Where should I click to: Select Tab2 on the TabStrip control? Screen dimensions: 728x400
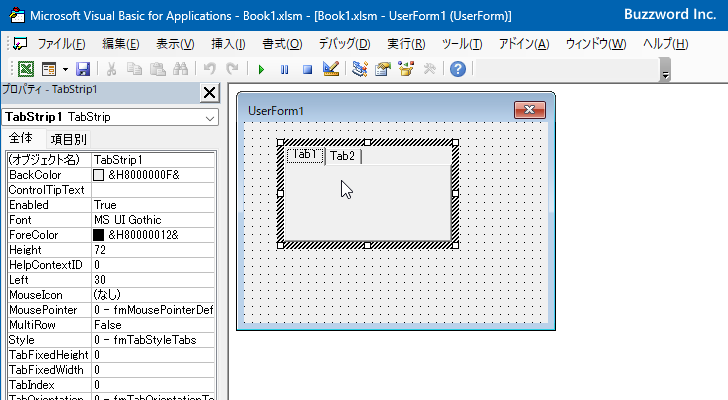pyautogui.click(x=343, y=156)
